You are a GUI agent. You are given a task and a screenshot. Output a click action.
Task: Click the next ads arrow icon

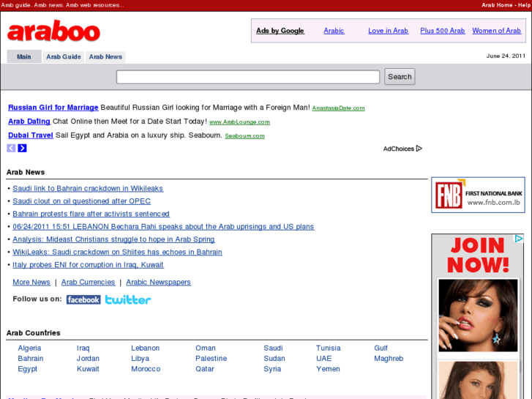click(23, 148)
